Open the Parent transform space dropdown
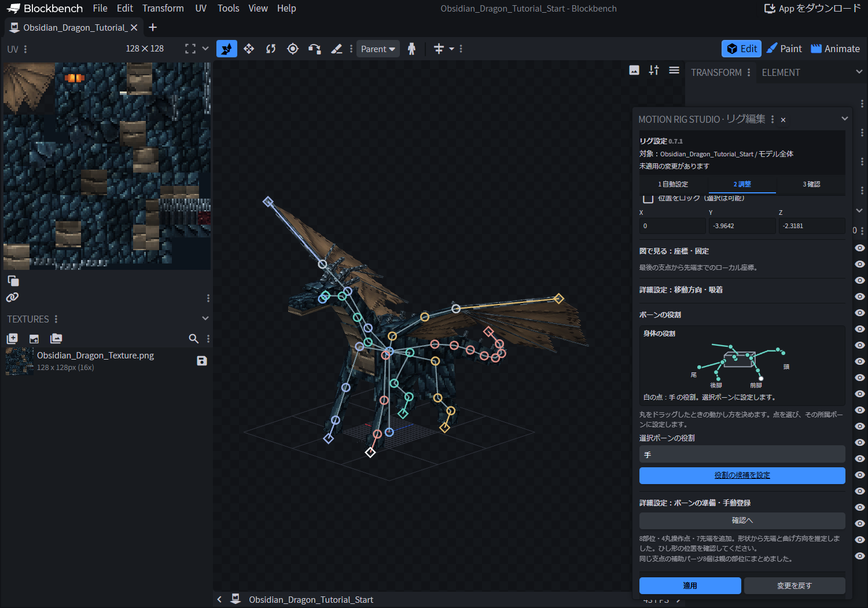The width and height of the screenshot is (868, 608). tap(378, 49)
